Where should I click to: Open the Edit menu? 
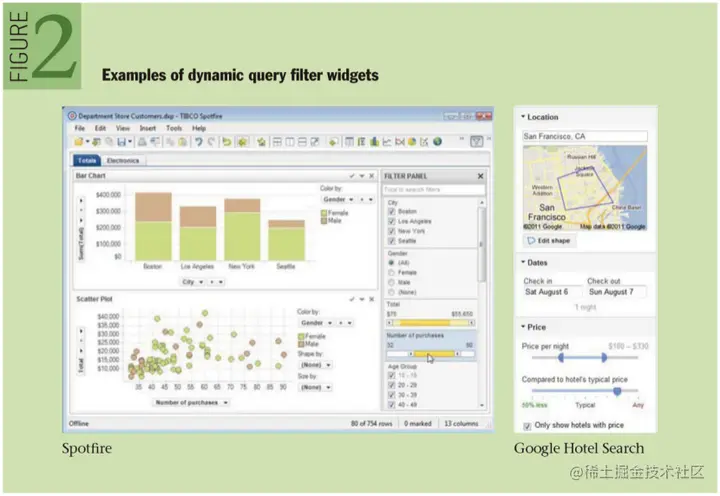point(100,128)
